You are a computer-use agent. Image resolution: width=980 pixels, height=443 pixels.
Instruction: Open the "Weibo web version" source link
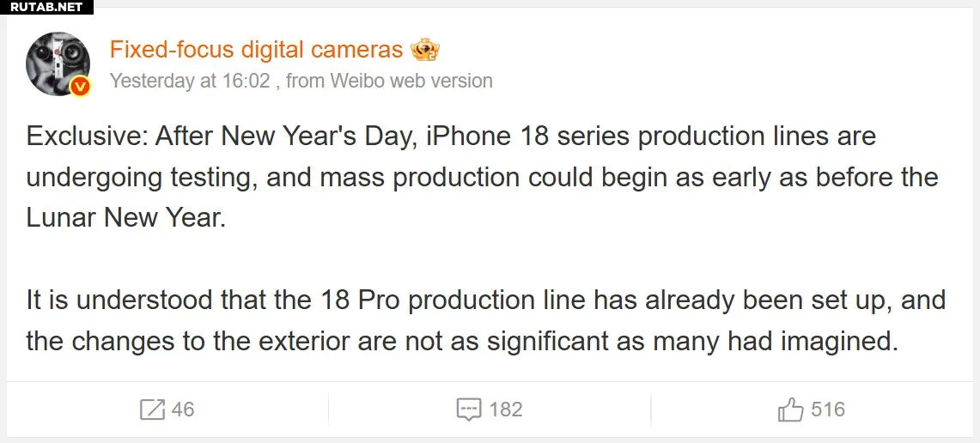point(411,82)
